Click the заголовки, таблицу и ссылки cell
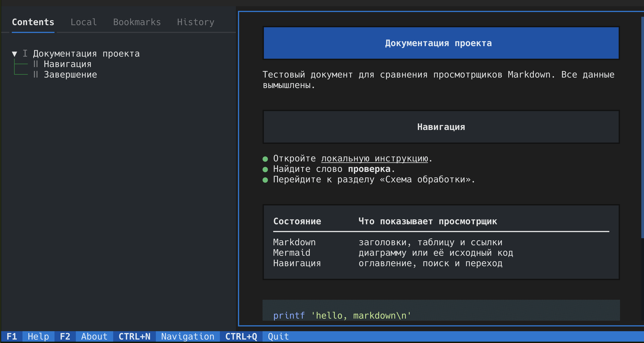 [430, 242]
